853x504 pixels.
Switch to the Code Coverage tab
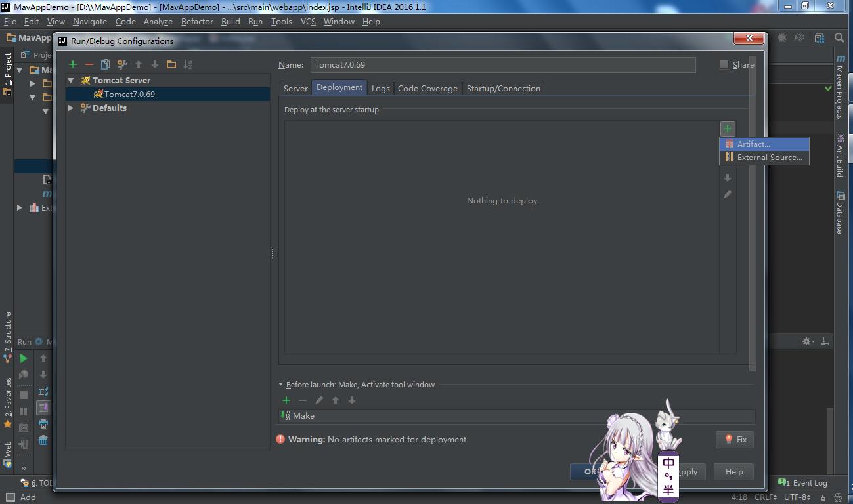click(427, 88)
